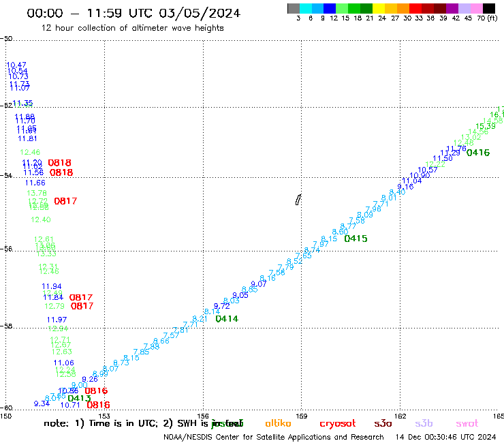Click the '11.35' wave height value
Viewport: 504px width, 443px height.
(x=22, y=104)
